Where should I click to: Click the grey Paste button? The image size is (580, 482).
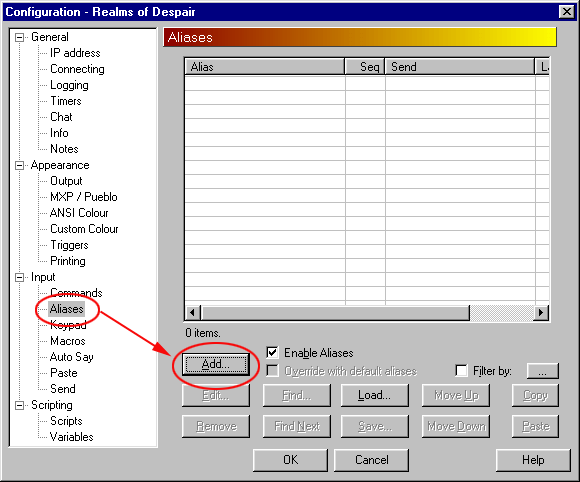(x=535, y=426)
